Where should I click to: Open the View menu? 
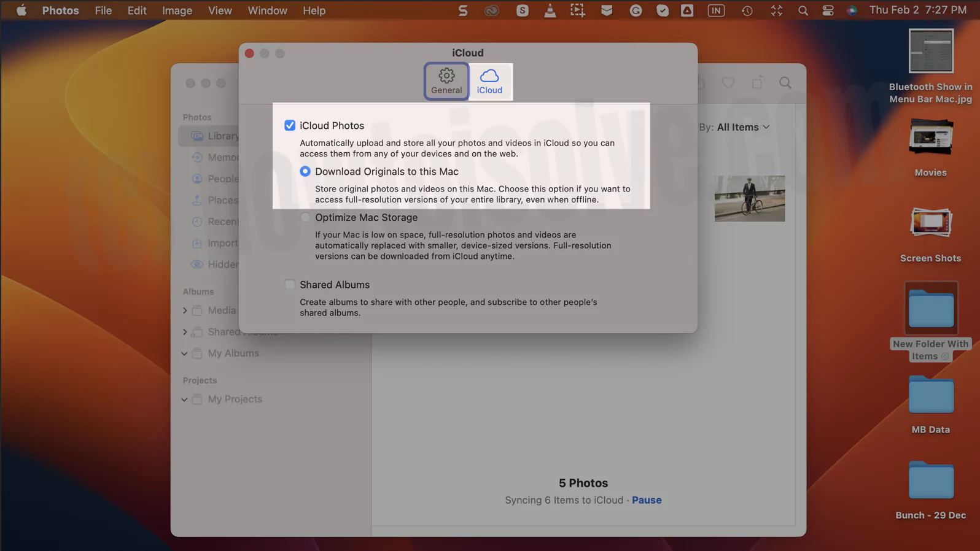tap(220, 10)
